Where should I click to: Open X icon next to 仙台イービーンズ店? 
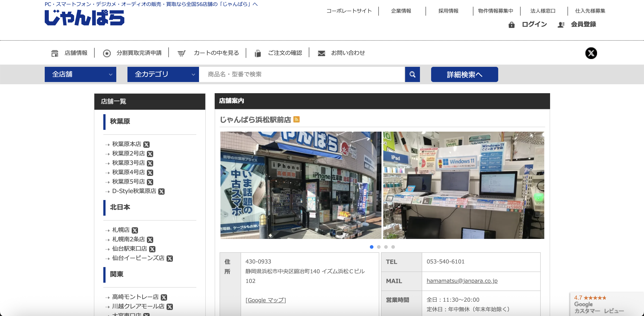[x=170, y=258]
